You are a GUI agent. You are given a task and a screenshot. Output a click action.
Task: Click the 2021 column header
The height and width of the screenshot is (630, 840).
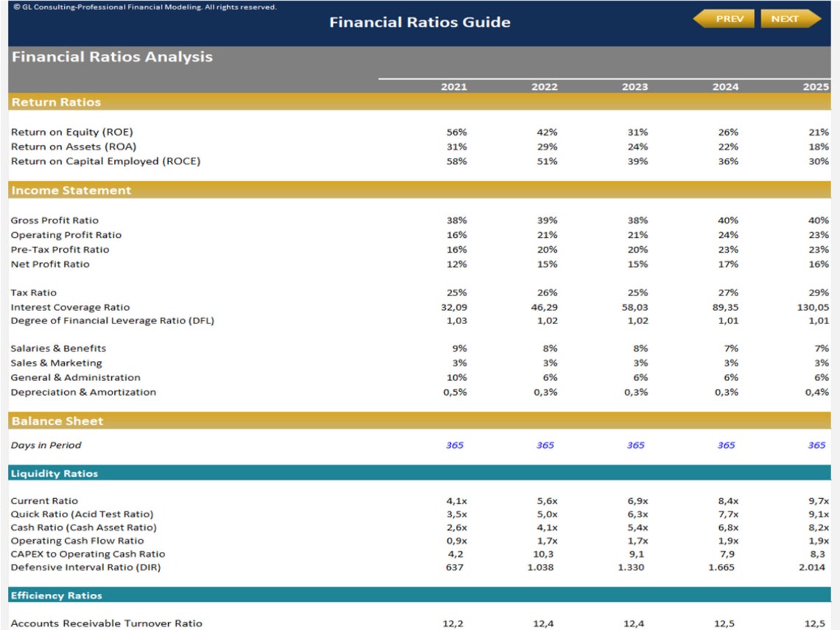click(x=453, y=86)
